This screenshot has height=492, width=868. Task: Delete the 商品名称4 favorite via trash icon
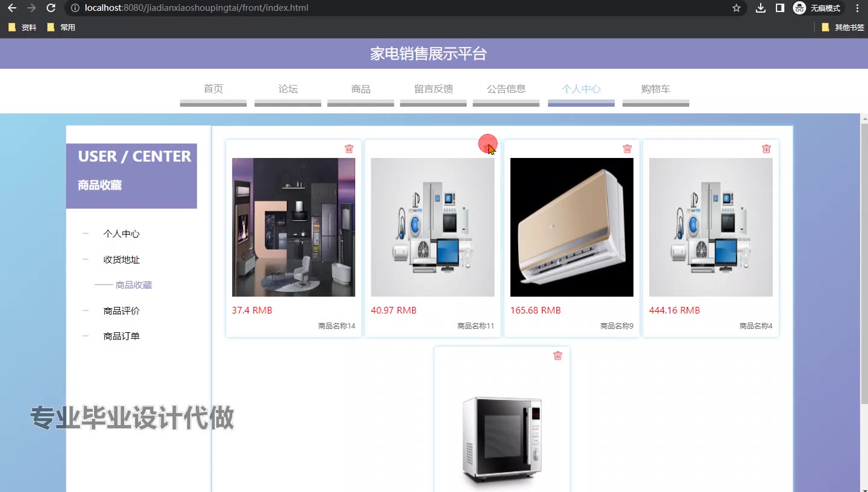point(766,149)
